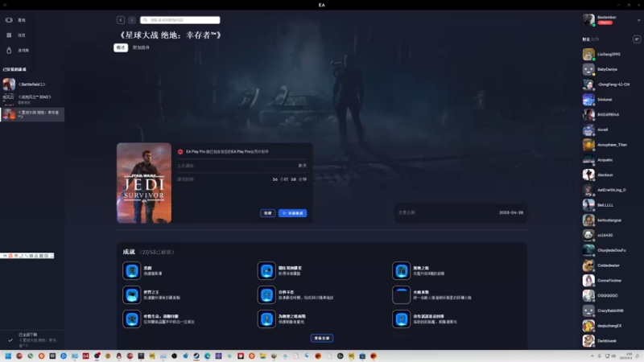Select 战地风云 2042 in installed games
The height and width of the screenshot is (362, 644).
(32, 99)
